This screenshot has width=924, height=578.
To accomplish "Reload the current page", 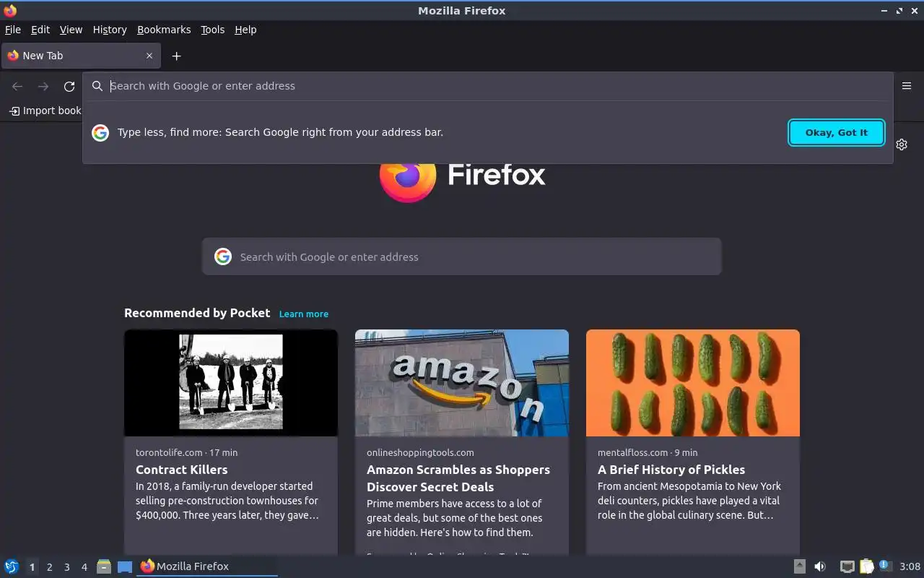I will [69, 86].
